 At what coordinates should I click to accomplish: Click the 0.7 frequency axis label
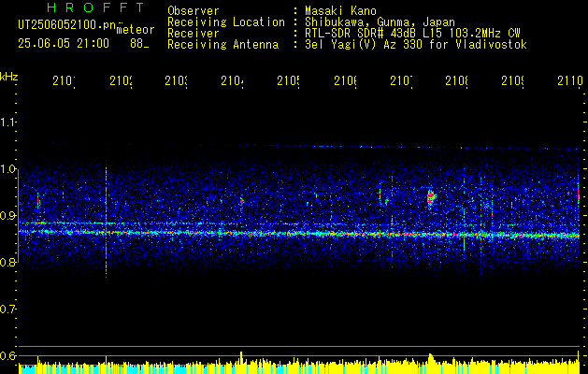pyautogui.click(x=8, y=309)
